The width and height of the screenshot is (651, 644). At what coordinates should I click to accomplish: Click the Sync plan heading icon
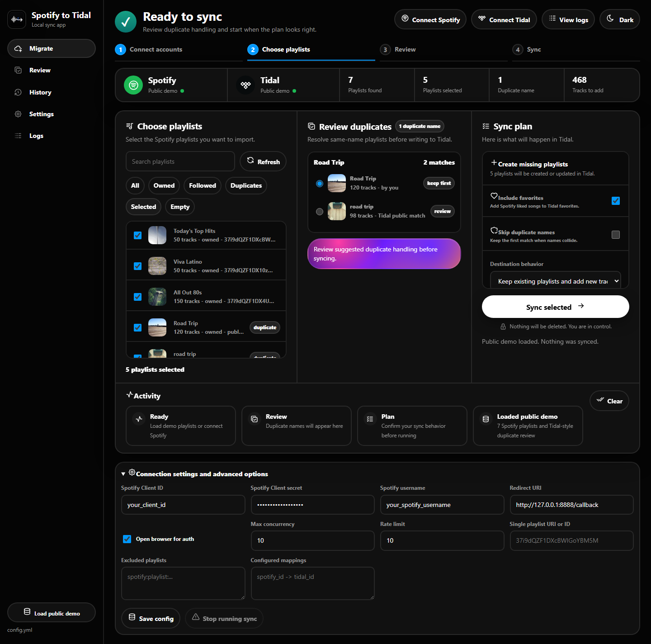[486, 126]
